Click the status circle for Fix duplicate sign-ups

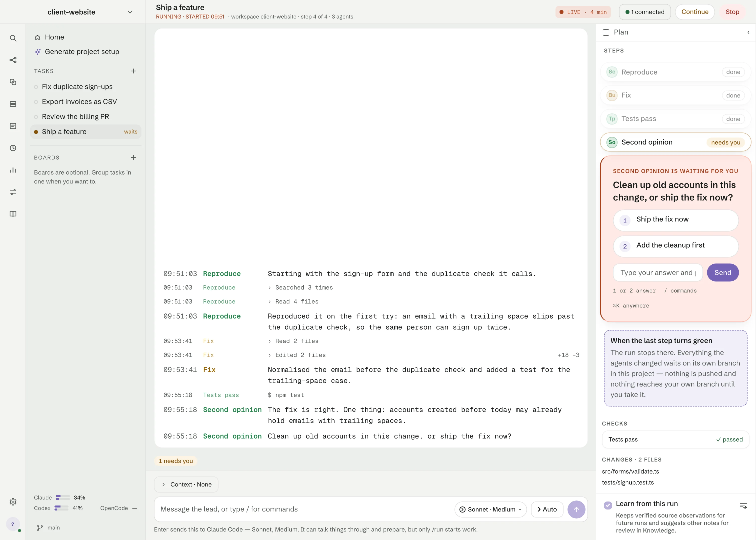pyautogui.click(x=36, y=87)
